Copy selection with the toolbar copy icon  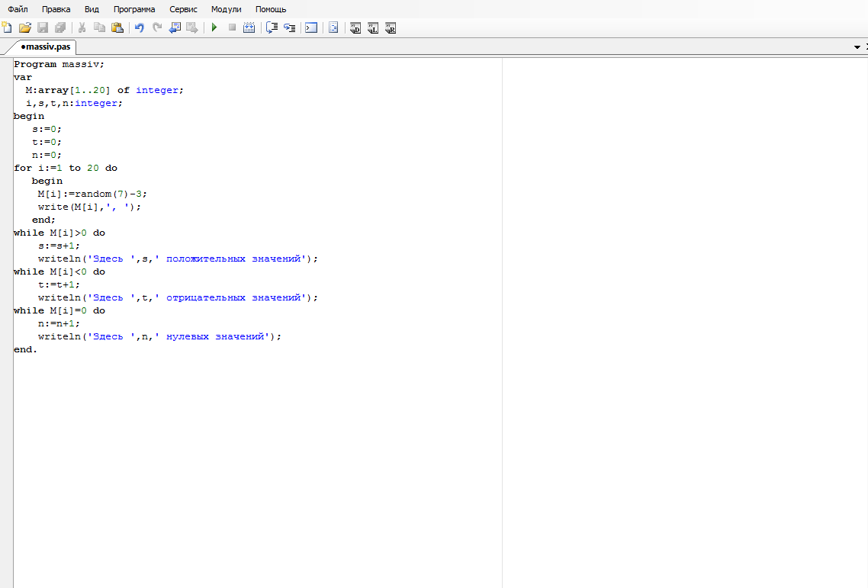(x=100, y=27)
